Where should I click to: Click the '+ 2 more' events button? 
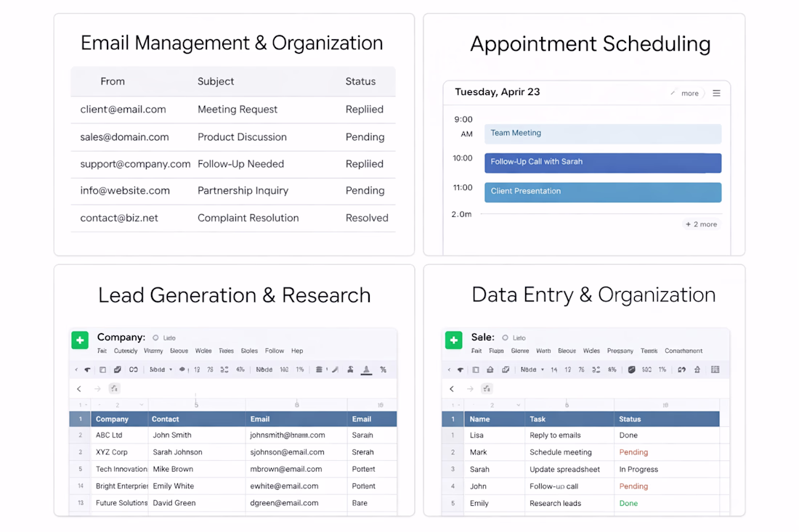pos(701,224)
